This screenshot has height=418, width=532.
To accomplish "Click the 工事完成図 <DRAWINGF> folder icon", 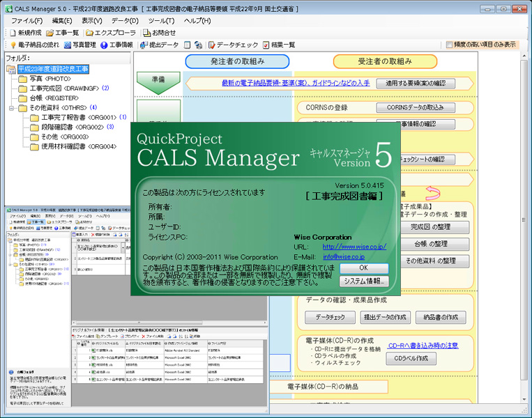I will point(23,88).
